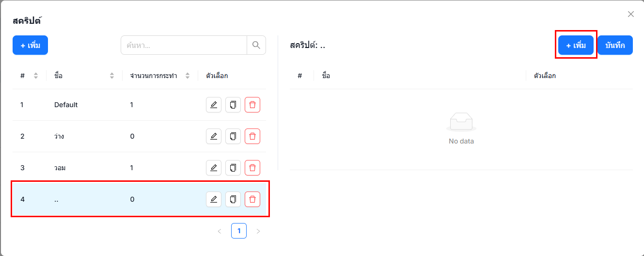
Task: Copy the ว่าง script entry
Action: click(x=233, y=136)
